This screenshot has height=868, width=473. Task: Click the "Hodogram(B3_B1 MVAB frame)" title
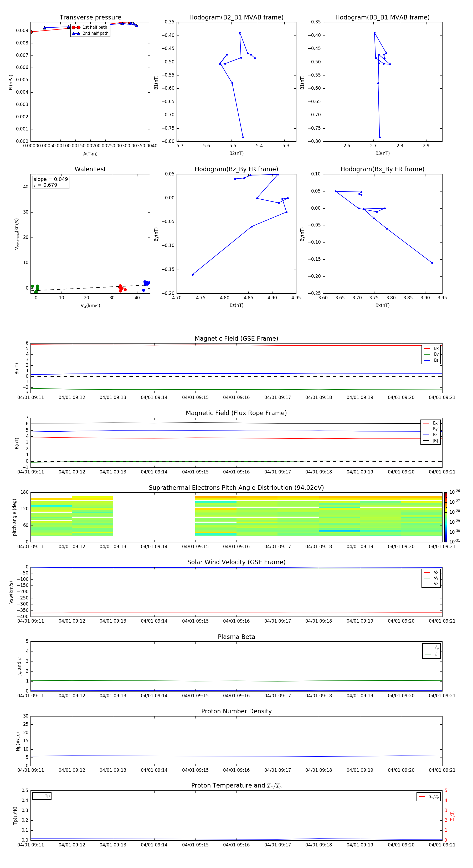click(382, 18)
